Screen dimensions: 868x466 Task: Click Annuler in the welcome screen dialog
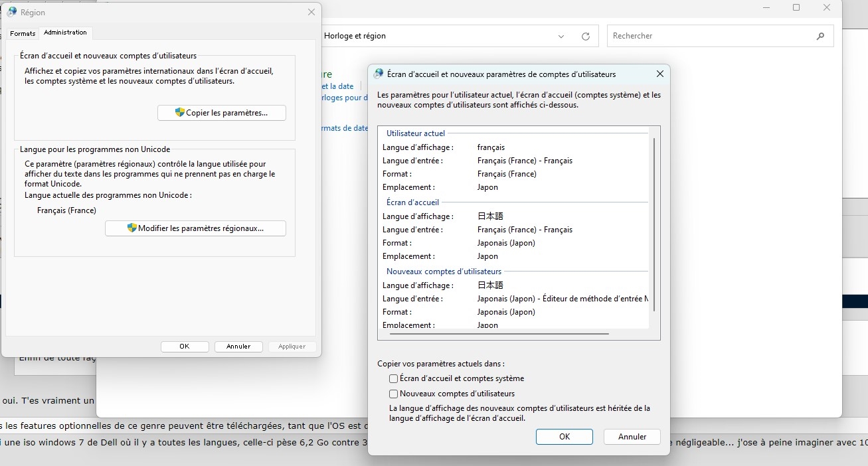pyautogui.click(x=632, y=437)
